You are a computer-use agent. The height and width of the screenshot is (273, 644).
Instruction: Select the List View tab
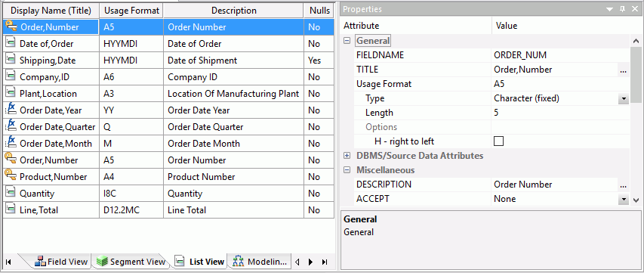pyautogui.click(x=200, y=262)
